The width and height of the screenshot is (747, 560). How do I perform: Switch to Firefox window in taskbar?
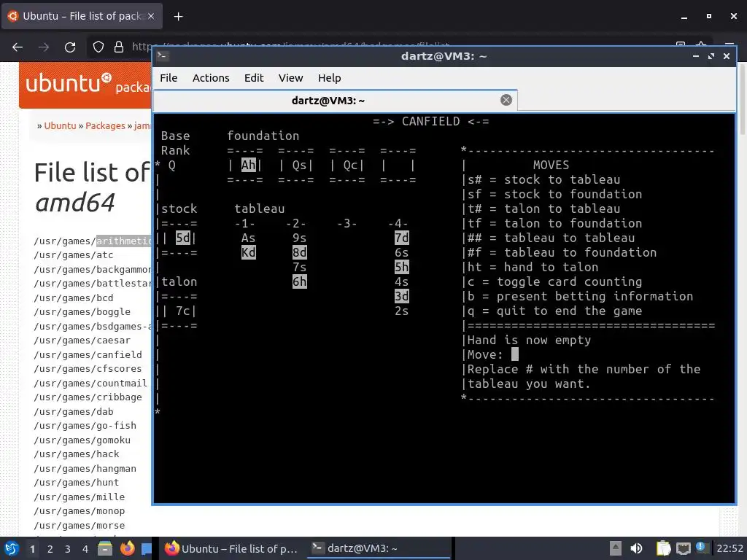coord(232,548)
